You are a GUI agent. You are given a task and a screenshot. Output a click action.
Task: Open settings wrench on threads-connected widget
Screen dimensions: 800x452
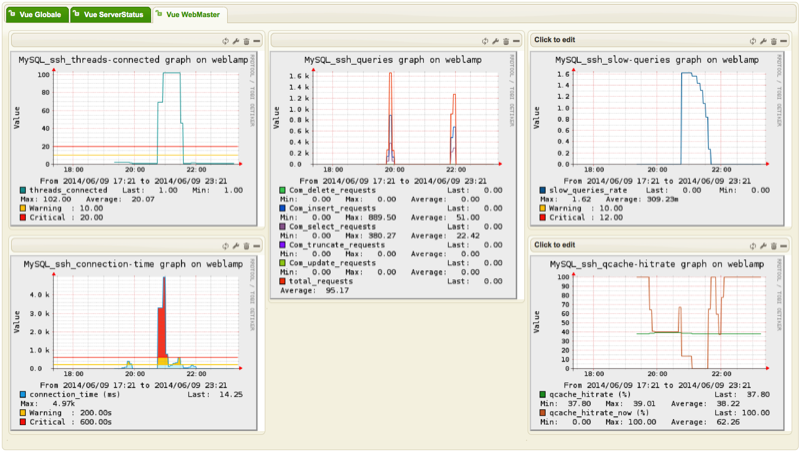(x=235, y=41)
